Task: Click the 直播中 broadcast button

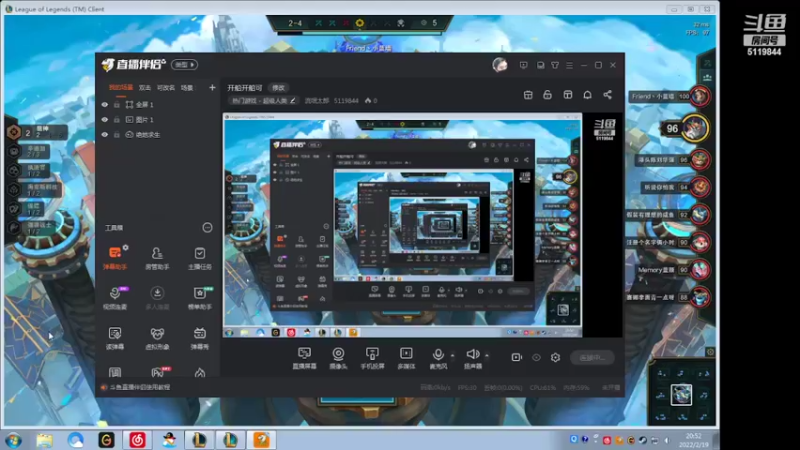Action: [592, 358]
